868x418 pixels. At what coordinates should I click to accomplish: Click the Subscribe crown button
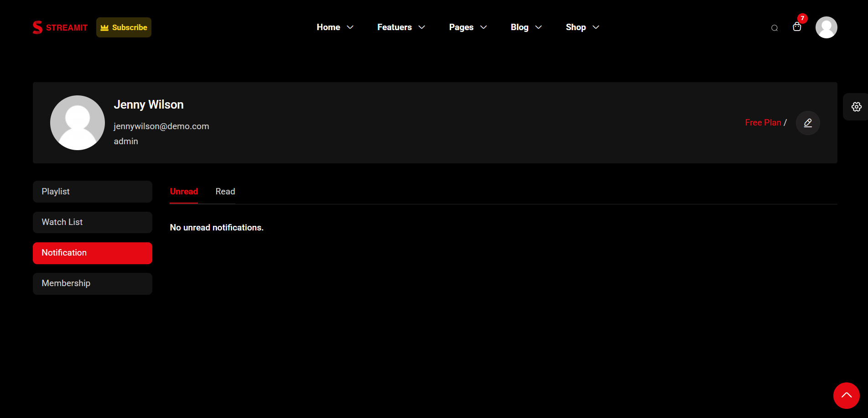(x=124, y=27)
